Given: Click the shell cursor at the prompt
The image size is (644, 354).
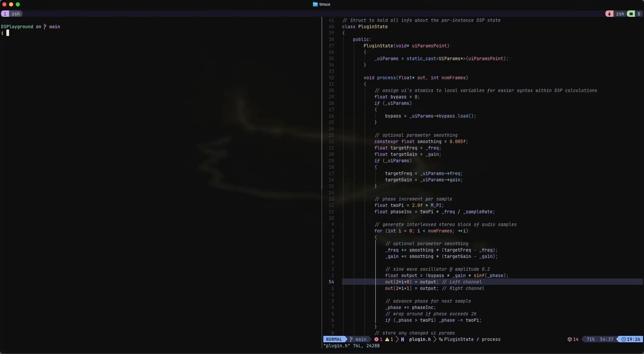Looking at the screenshot, I should (x=8, y=33).
